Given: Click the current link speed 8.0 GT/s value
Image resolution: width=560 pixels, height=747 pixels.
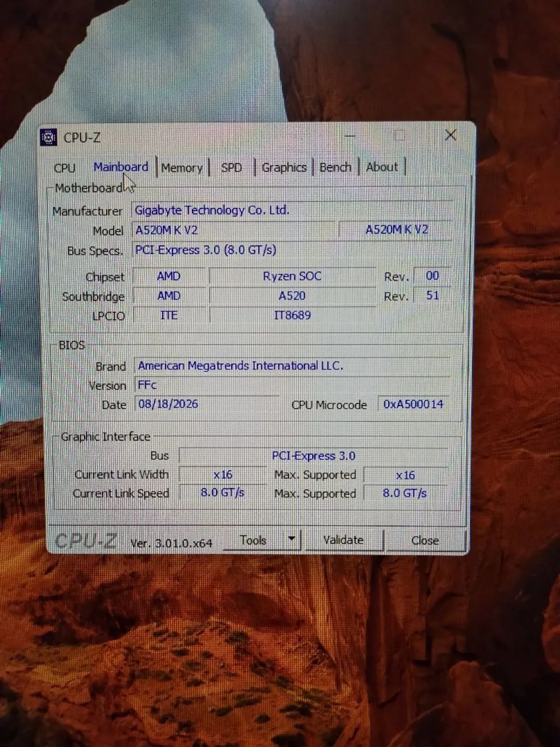Looking at the screenshot, I should pyautogui.click(x=223, y=493).
